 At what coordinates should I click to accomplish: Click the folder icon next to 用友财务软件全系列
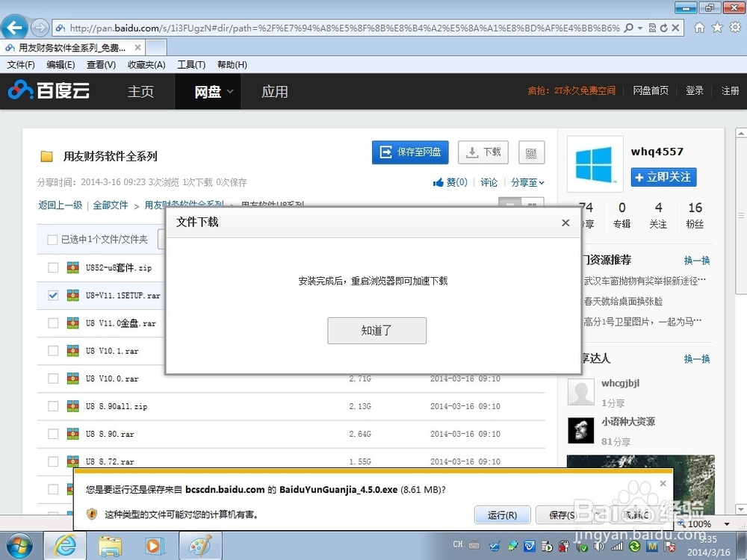pyautogui.click(x=46, y=156)
